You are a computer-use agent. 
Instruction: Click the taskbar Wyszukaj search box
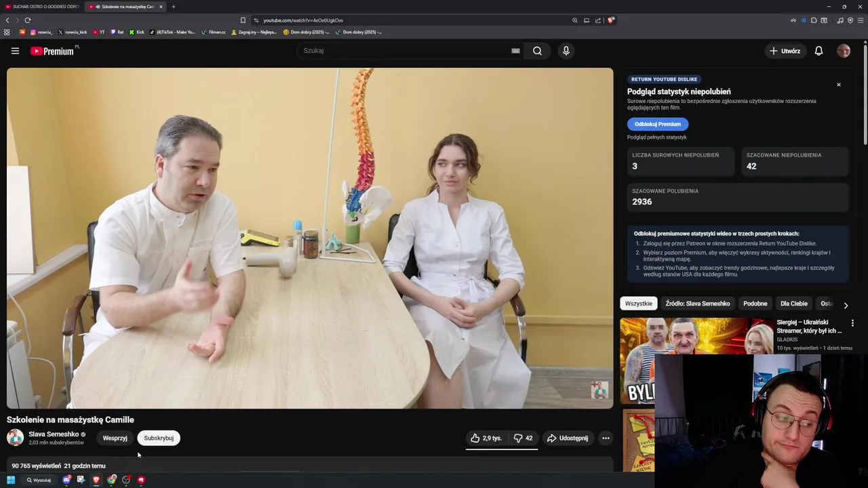[39, 480]
